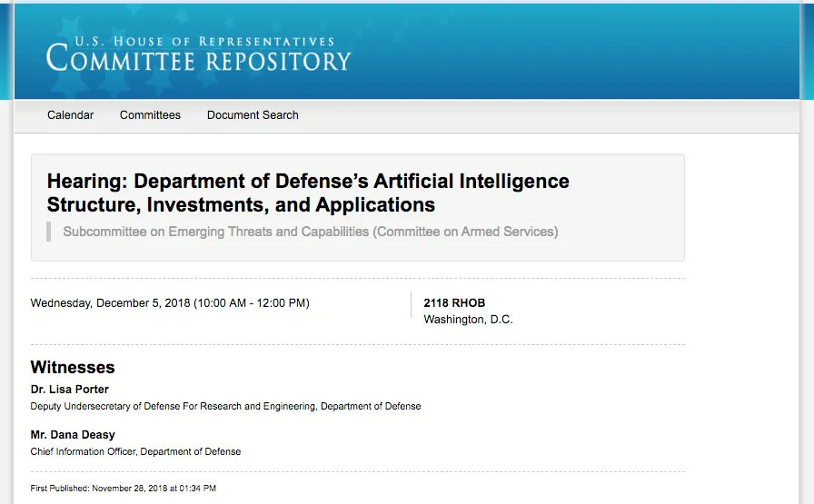Click the Washington, D.C. location text

coord(468,320)
